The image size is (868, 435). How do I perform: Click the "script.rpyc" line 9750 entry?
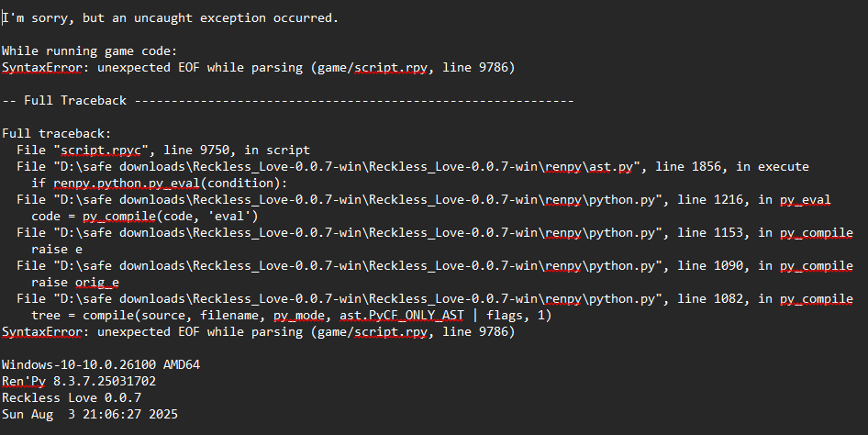pos(163,151)
